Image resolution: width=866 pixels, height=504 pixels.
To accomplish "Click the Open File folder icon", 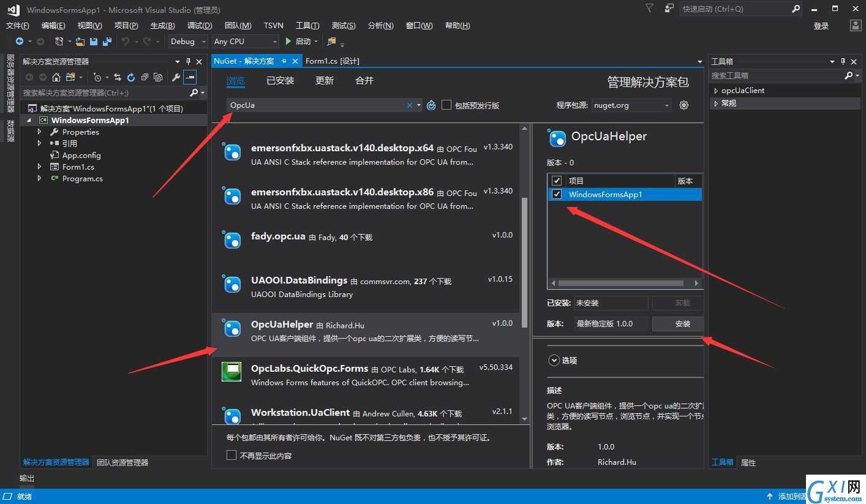I will pyautogui.click(x=80, y=42).
